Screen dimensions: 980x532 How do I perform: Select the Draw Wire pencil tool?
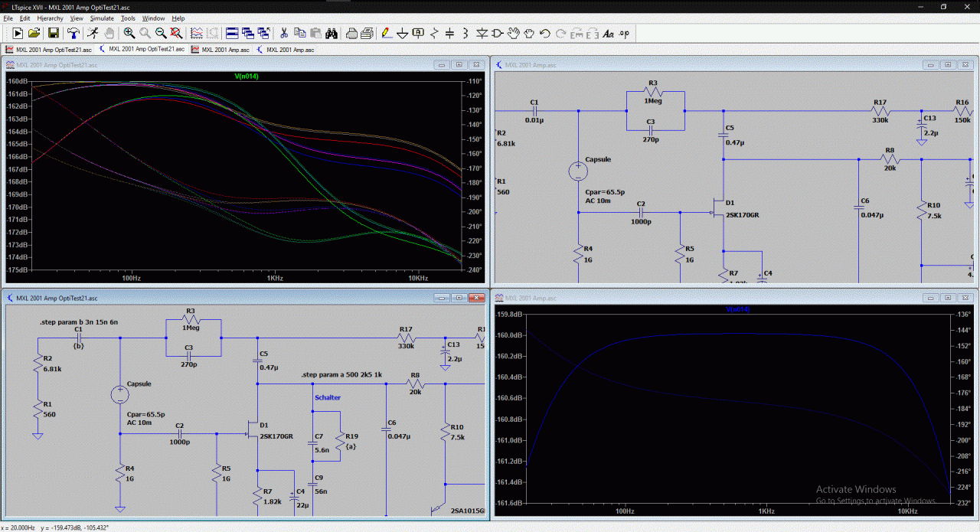(386, 33)
